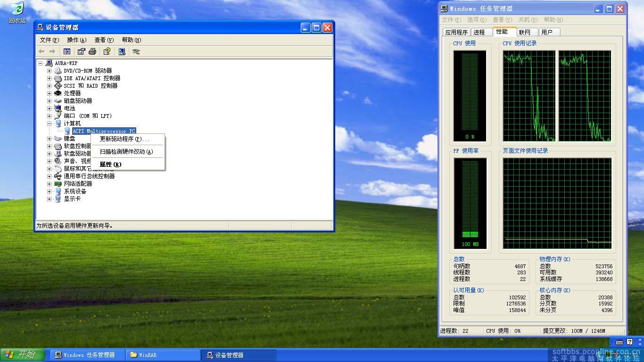Open Properties via the toolbar properties icon

tap(82, 51)
